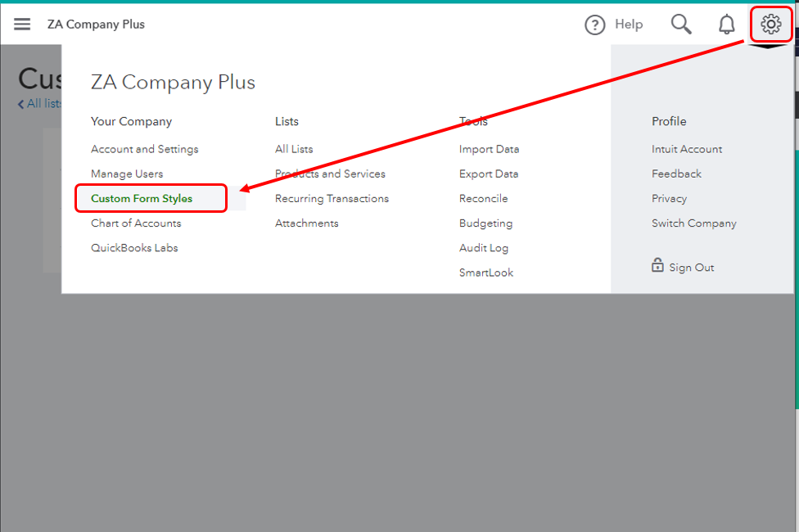The image size is (799, 532).
Task: Open Reconcile tool
Action: pos(484,198)
